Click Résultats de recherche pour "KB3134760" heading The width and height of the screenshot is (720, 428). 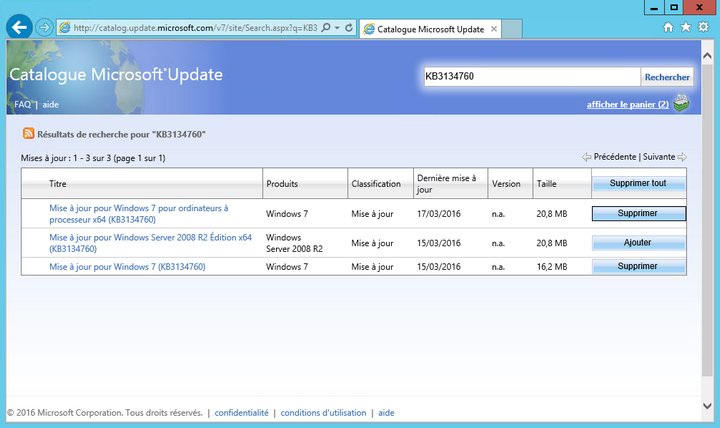tap(121, 134)
